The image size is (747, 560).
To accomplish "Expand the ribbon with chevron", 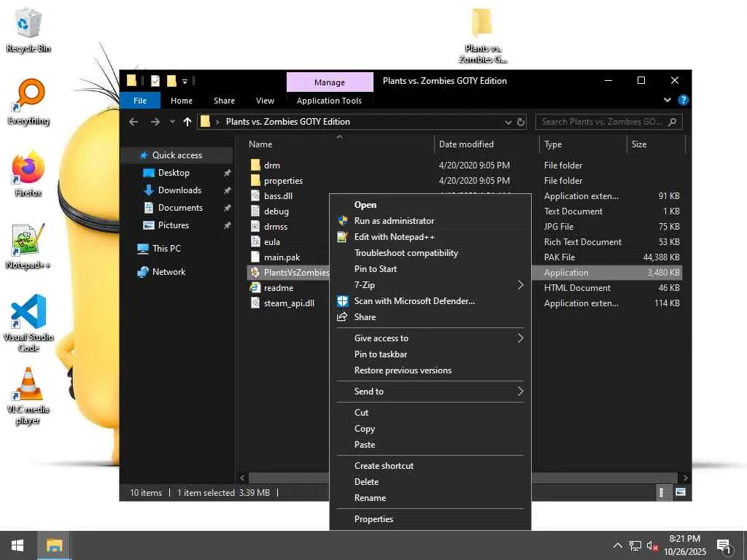I will point(667,100).
